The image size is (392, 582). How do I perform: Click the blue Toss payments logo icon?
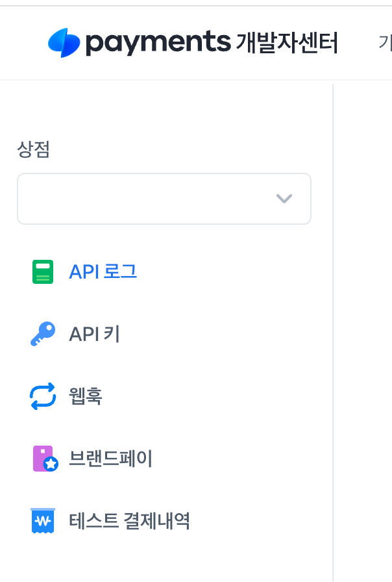tap(64, 43)
